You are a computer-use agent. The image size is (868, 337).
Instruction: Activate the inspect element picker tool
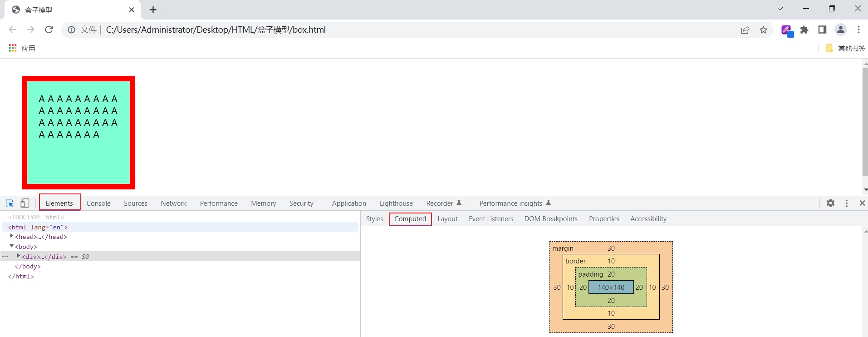pyautogui.click(x=10, y=203)
